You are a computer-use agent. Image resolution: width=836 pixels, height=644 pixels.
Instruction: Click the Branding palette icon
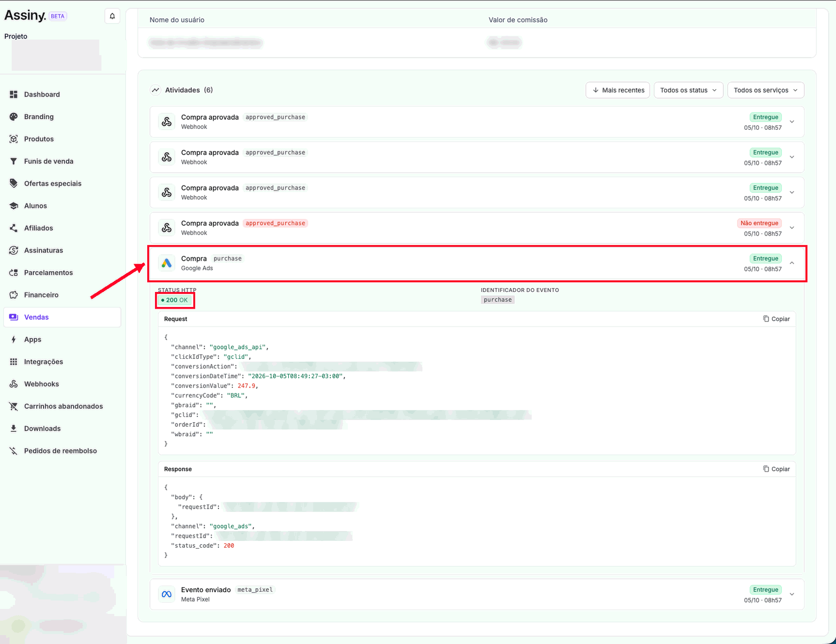(x=13, y=117)
